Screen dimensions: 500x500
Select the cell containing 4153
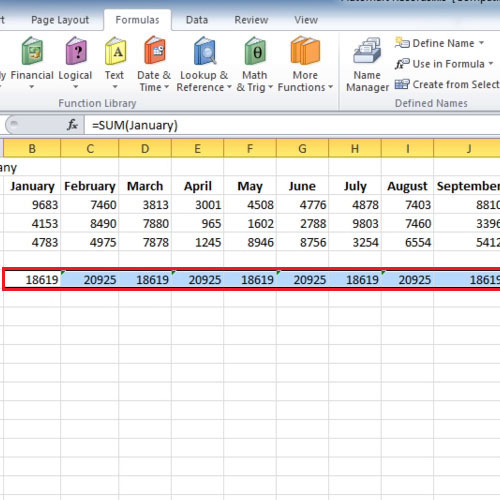pyautogui.click(x=32, y=223)
